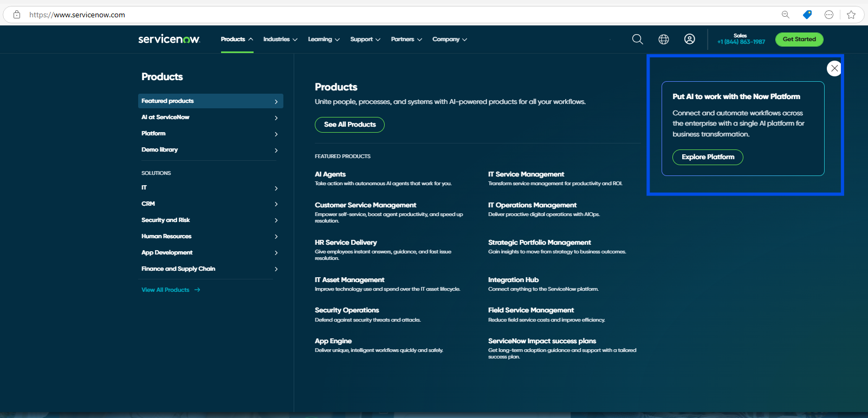The height and width of the screenshot is (418, 868).
Task: Select AI at ServiceNow in sidebar
Action: click(210, 117)
